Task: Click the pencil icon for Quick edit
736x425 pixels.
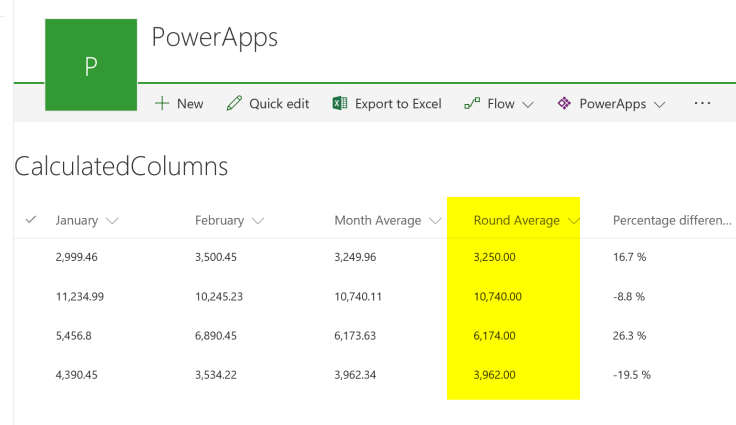Action: coord(234,104)
